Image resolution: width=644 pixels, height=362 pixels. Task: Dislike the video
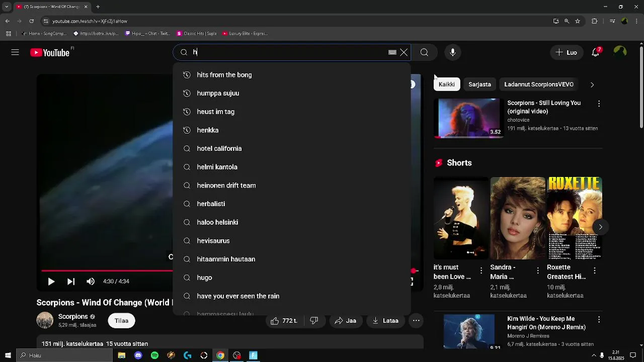(314, 321)
